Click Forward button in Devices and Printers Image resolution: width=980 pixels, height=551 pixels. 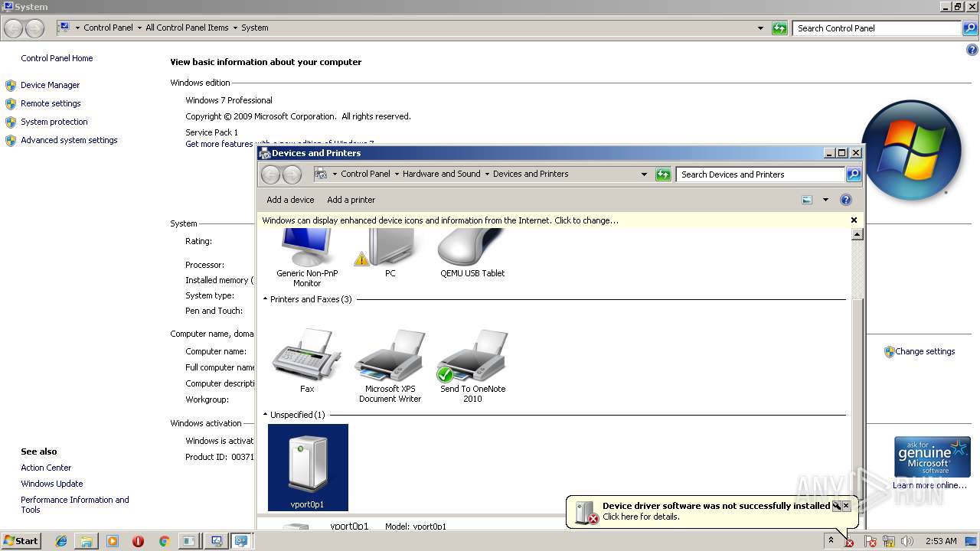pyautogui.click(x=292, y=174)
